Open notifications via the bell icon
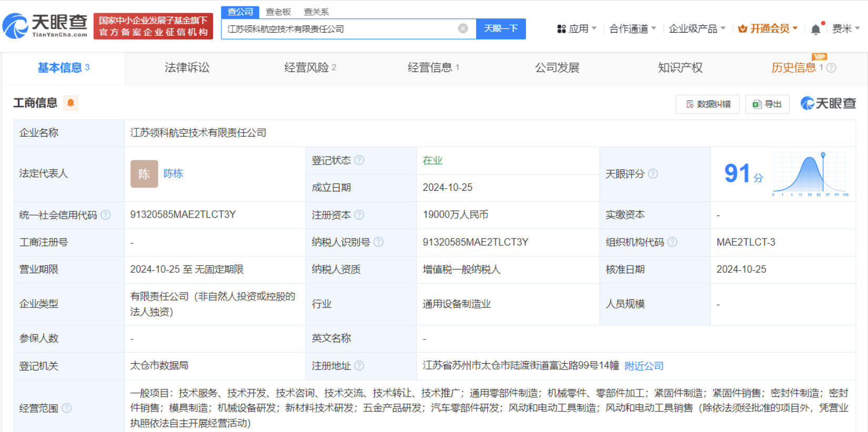Viewport: 868px width, 432px height. point(815,29)
